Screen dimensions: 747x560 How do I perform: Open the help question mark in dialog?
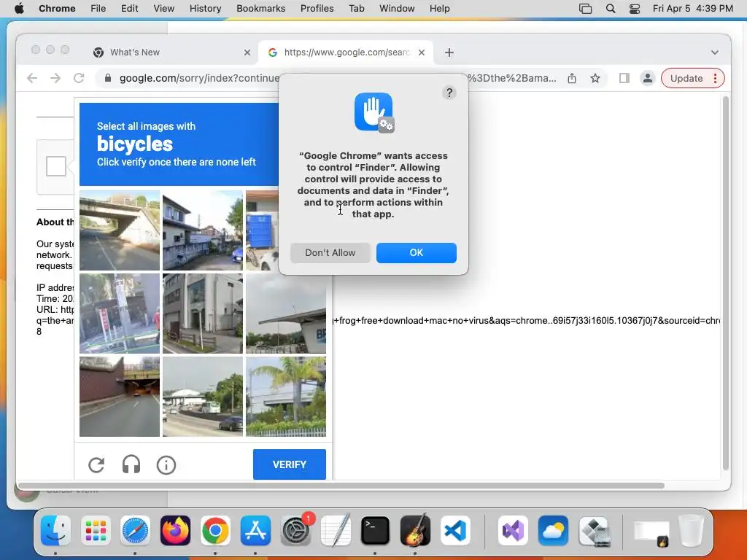(x=449, y=93)
